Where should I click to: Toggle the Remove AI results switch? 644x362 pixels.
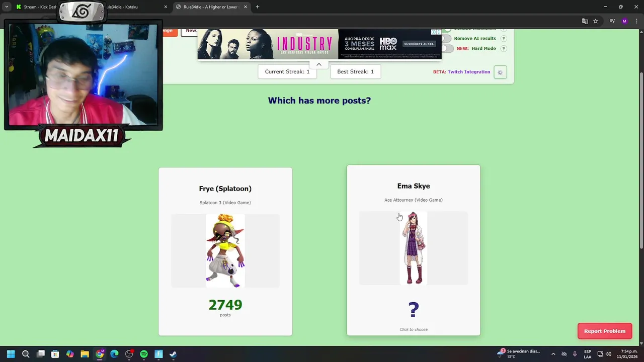point(447,39)
